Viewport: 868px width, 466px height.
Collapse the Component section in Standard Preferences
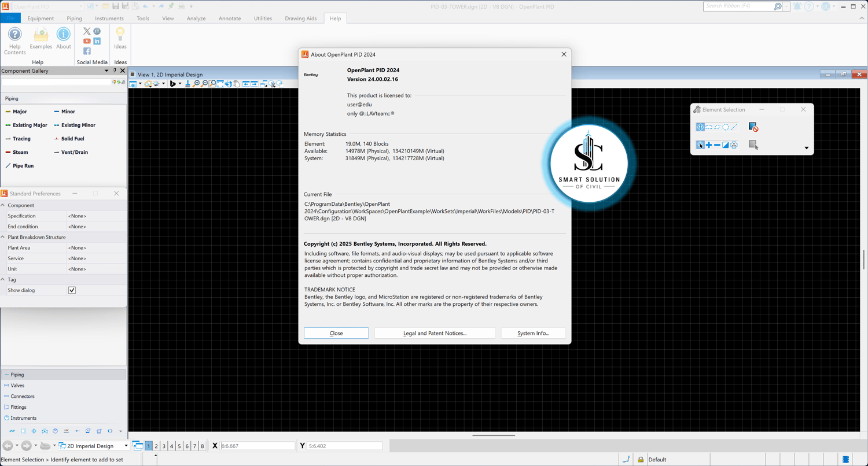point(3,205)
